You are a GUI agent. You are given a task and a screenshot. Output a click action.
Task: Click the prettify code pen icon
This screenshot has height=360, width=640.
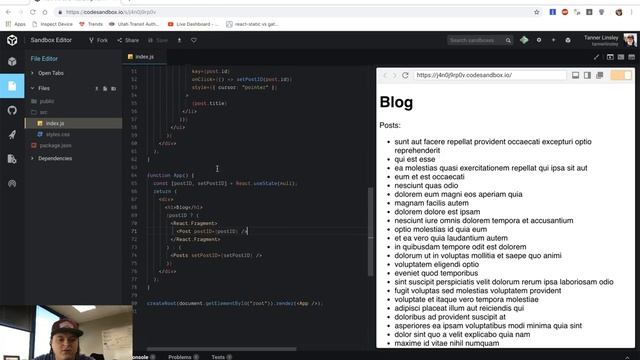[x=596, y=57]
